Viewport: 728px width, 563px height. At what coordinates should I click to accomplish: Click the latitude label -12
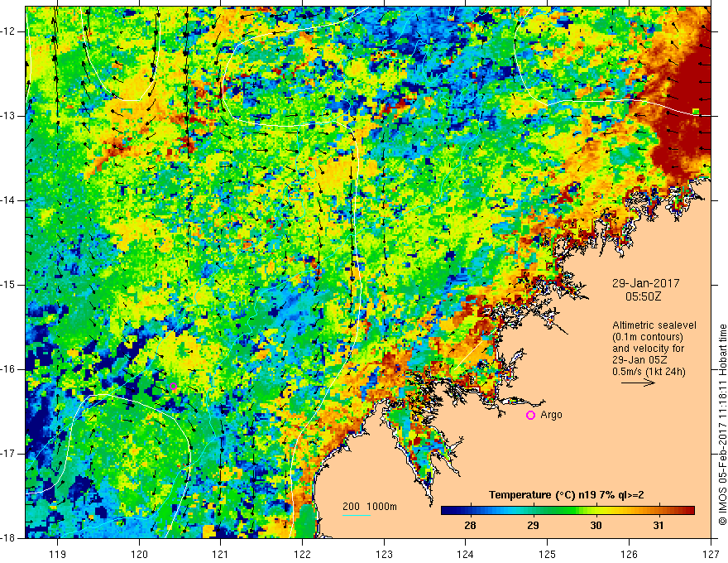pyautogui.click(x=9, y=31)
